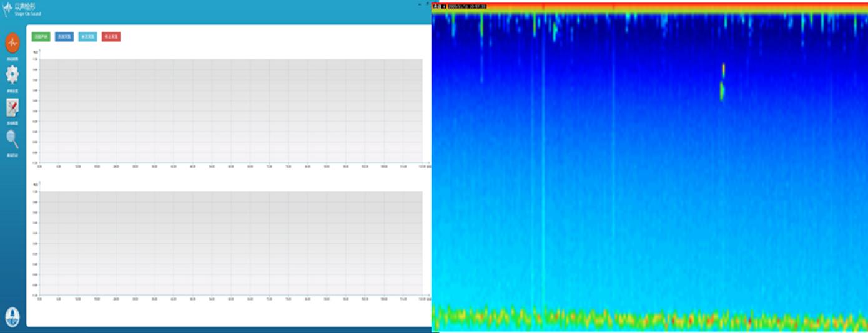The height and width of the screenshot is (333, 868).
Task: Click the magnifying glass analysis icon
Action: coord(12,139)
